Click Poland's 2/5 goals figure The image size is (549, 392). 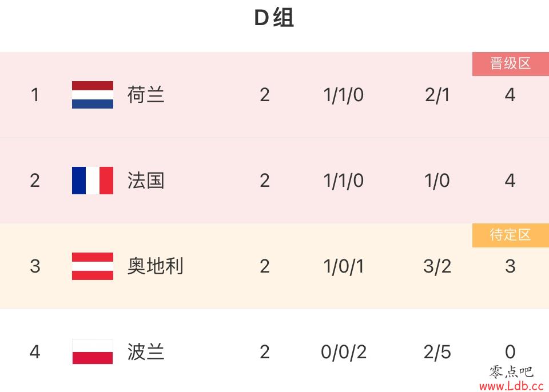click(x=437, y=352)
